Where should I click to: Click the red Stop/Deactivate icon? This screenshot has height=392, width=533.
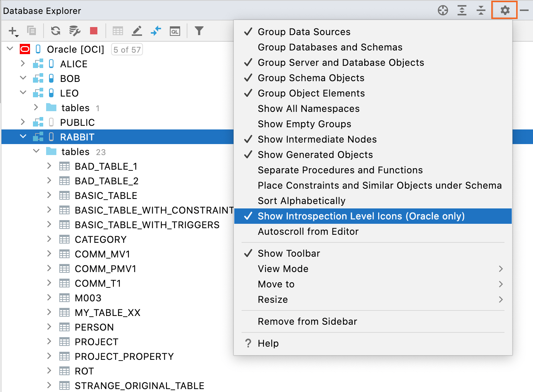94,31
